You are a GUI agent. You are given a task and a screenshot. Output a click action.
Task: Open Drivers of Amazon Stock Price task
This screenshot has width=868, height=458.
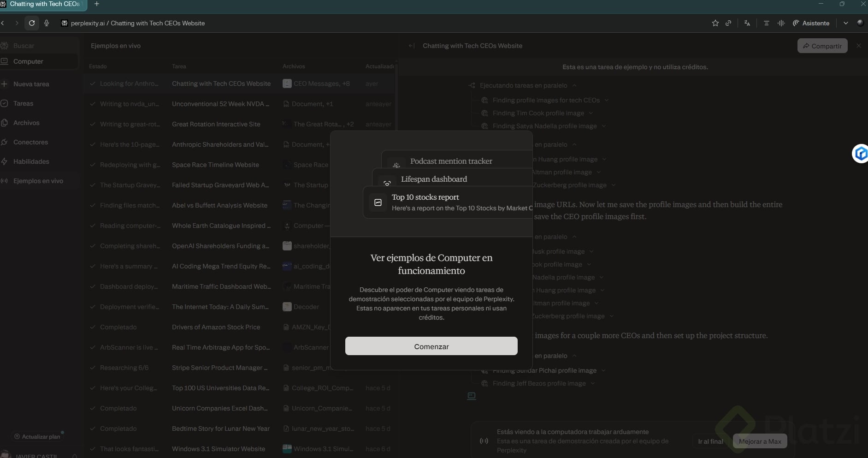240,327
